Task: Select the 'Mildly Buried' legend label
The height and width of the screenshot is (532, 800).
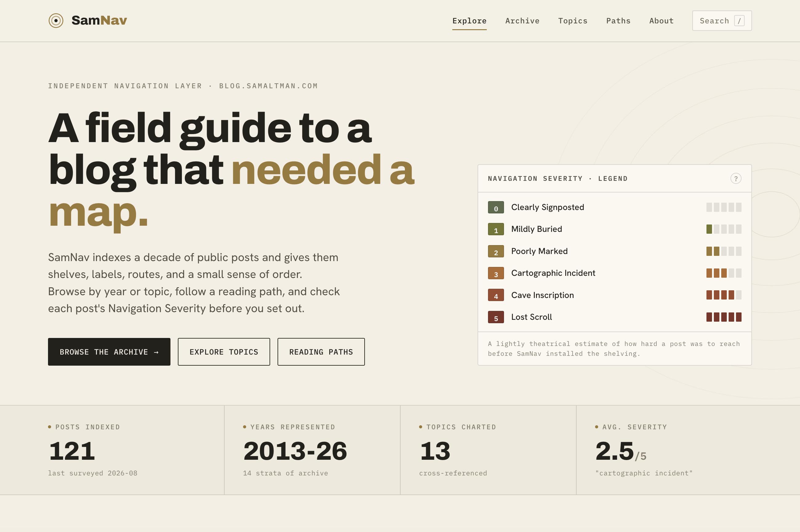Action: click(536, 229)
